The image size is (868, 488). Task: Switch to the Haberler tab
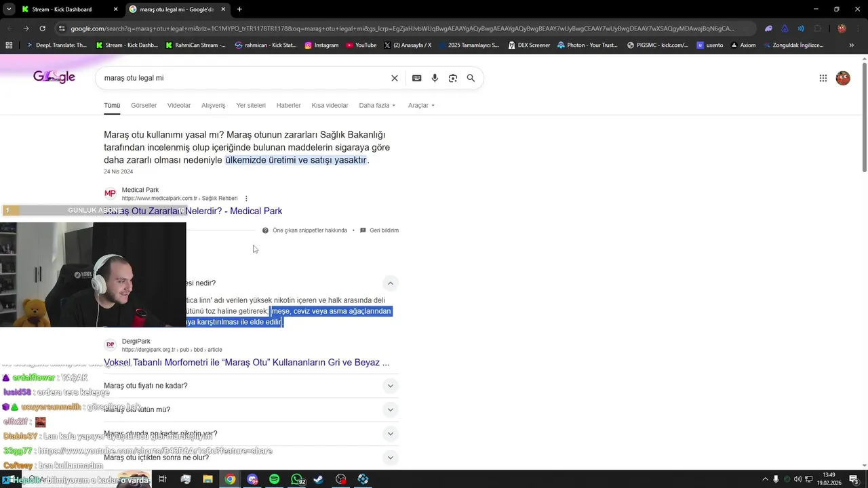click(288, 106)
